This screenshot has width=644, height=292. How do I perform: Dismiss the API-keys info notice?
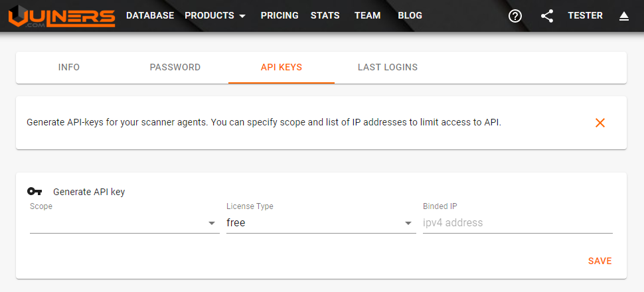click(x=600, y=123)
